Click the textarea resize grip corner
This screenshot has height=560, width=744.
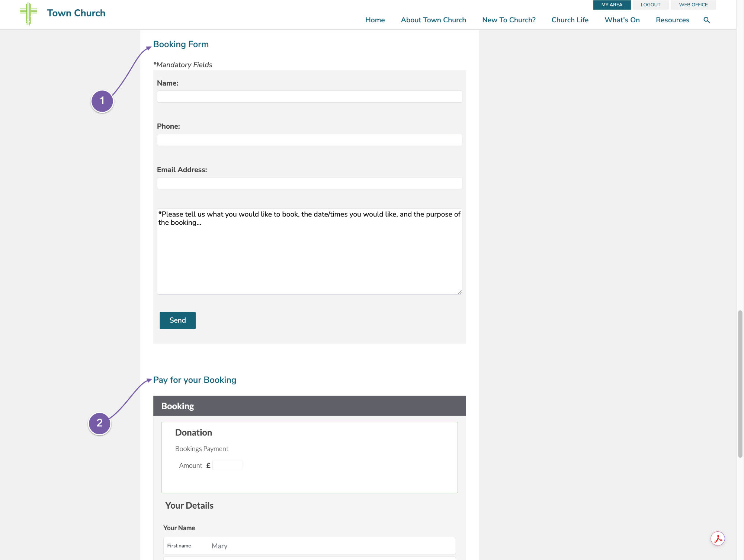pyautogui.click(x=460, y=292)
